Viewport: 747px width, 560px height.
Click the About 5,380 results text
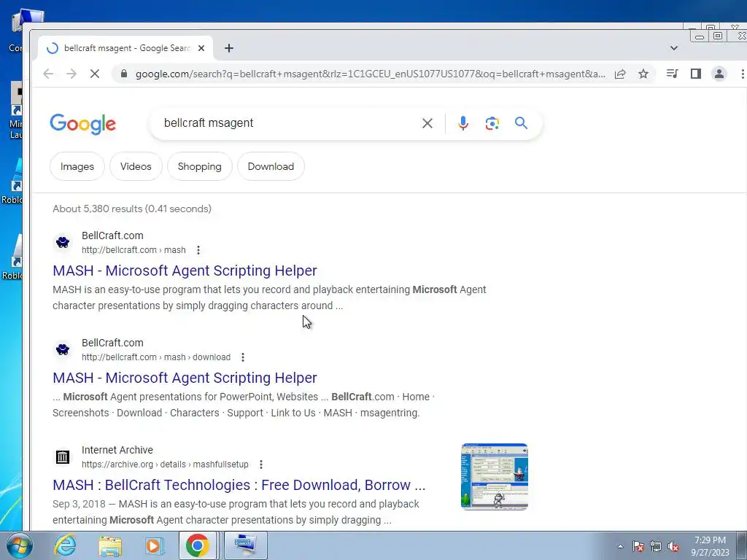132,209
